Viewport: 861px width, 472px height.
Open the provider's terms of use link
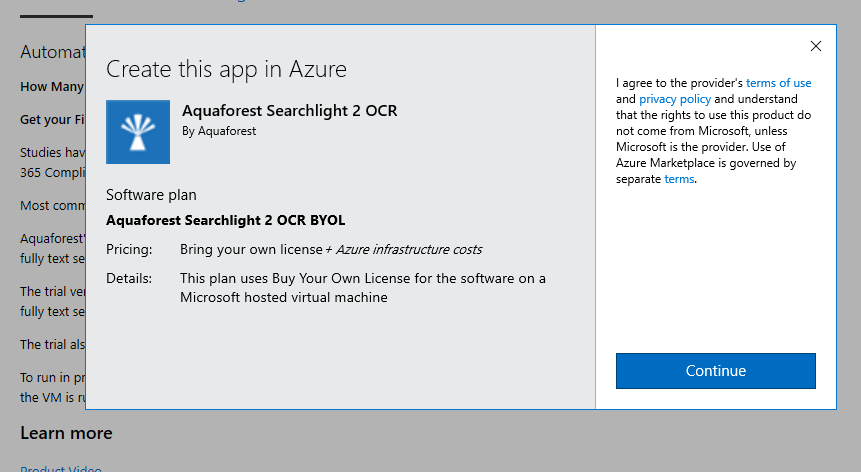(x=778, y=83)
